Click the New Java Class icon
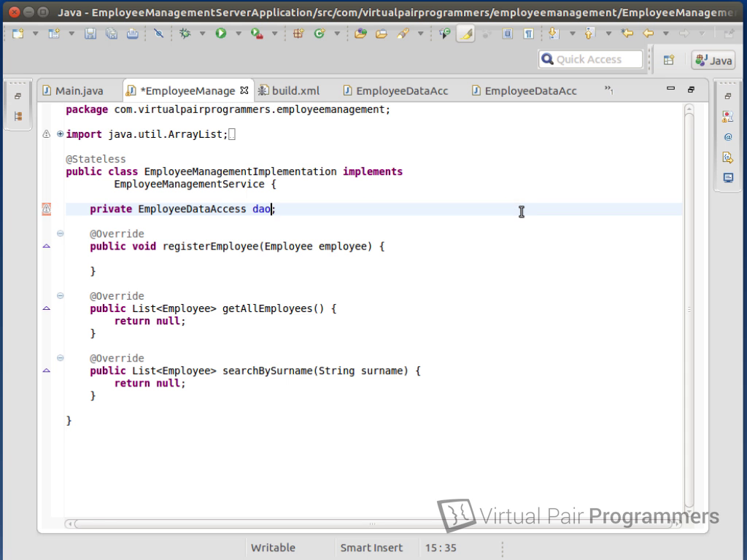Image resolution: width=747 pixels, height=560 pixels. (320, 34)
